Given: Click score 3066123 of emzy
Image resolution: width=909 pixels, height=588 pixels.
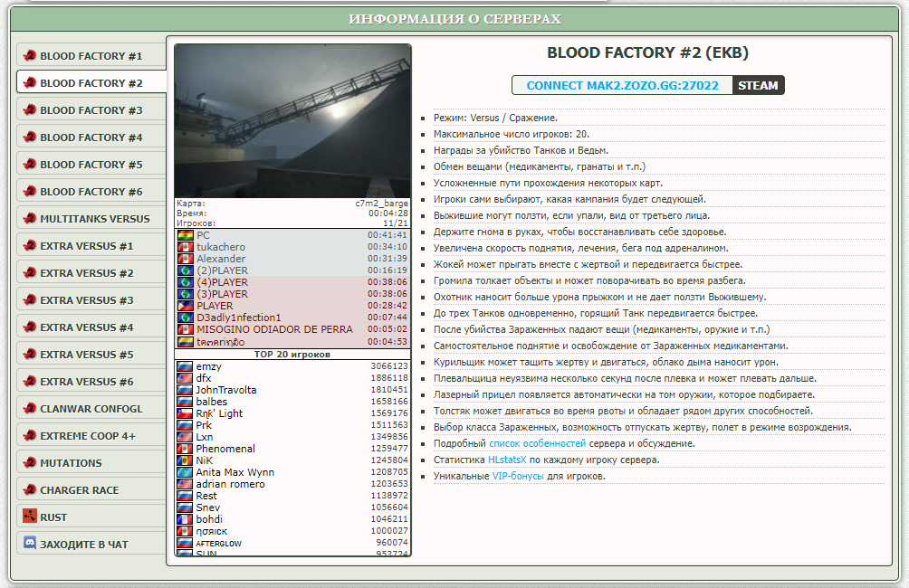Looking at the screenshot, I should (389, 366).
